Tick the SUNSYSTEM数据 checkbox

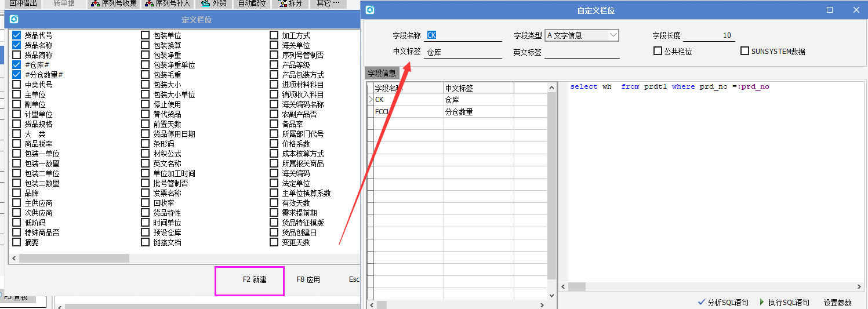click(745, 51)
